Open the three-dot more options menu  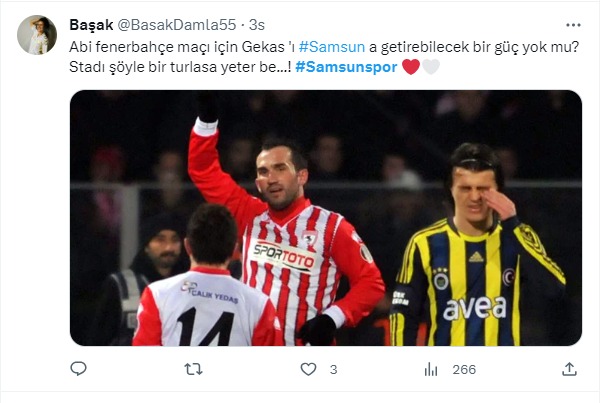pos(573,25)
